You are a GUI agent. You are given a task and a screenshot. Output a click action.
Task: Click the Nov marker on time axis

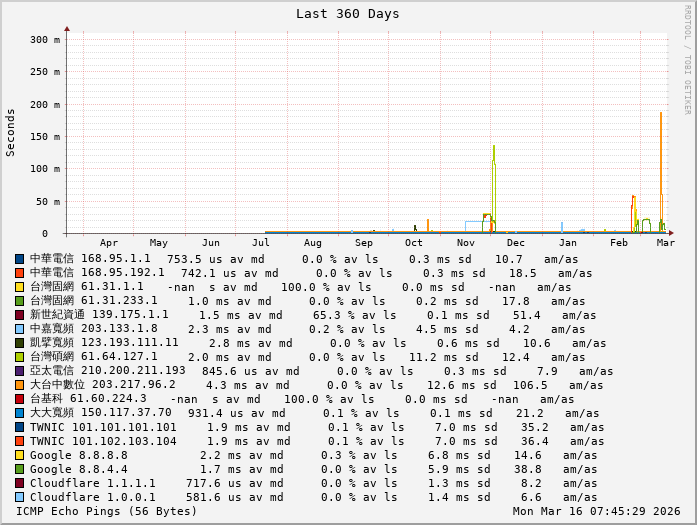[x=466, y=243]
